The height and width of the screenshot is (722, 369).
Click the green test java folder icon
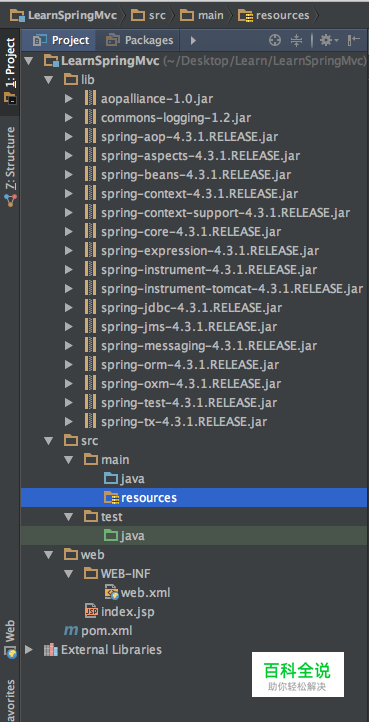pos(111,536)
